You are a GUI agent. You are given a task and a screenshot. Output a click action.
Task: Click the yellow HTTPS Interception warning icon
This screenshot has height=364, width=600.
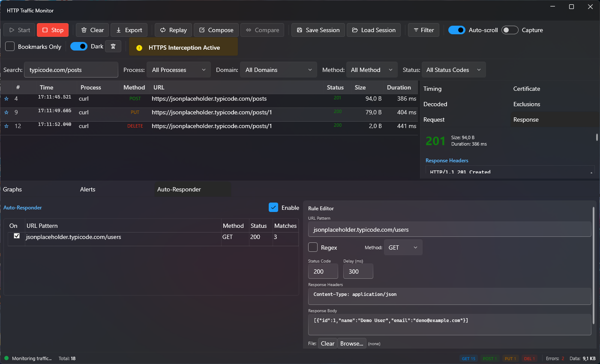click(x=139, y=48)
